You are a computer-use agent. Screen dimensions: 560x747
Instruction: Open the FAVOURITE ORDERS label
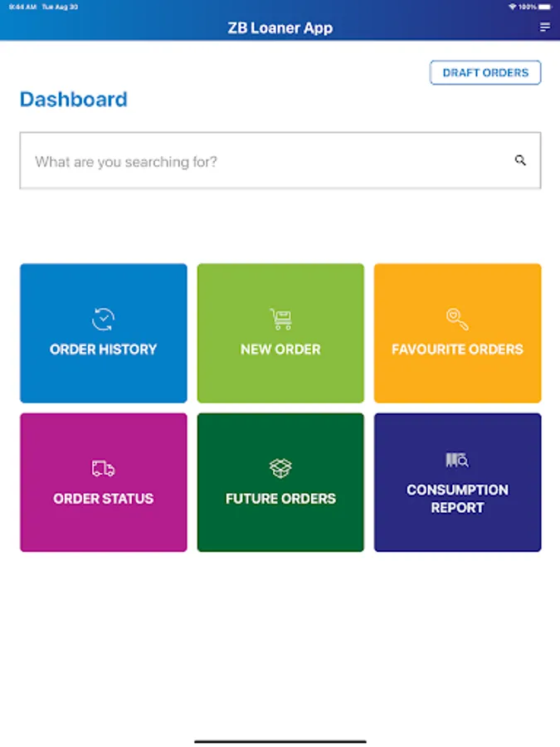click(457, 349)
